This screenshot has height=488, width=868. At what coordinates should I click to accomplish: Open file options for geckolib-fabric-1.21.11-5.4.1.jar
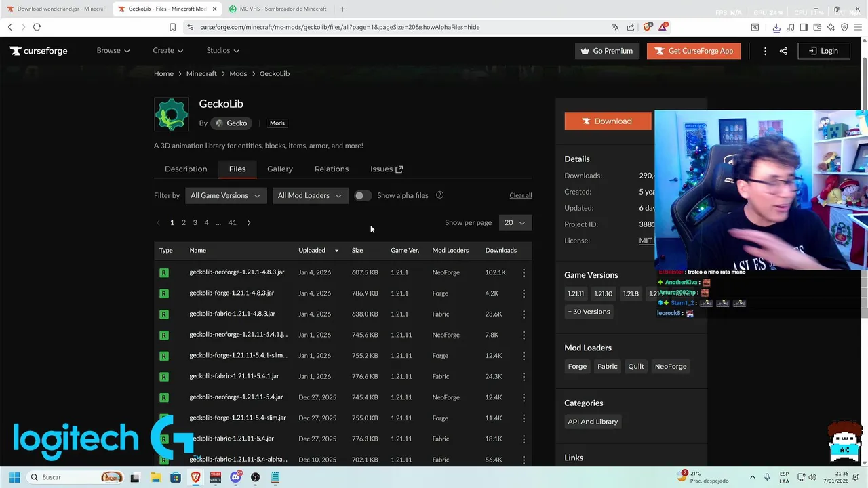[524, 376]
